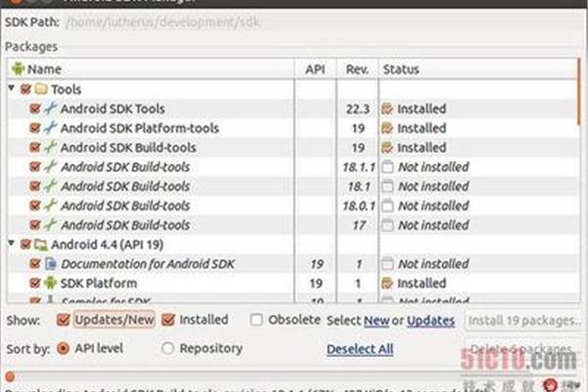Click the not-installed icon of Documentation row

(x=387, y=264)
